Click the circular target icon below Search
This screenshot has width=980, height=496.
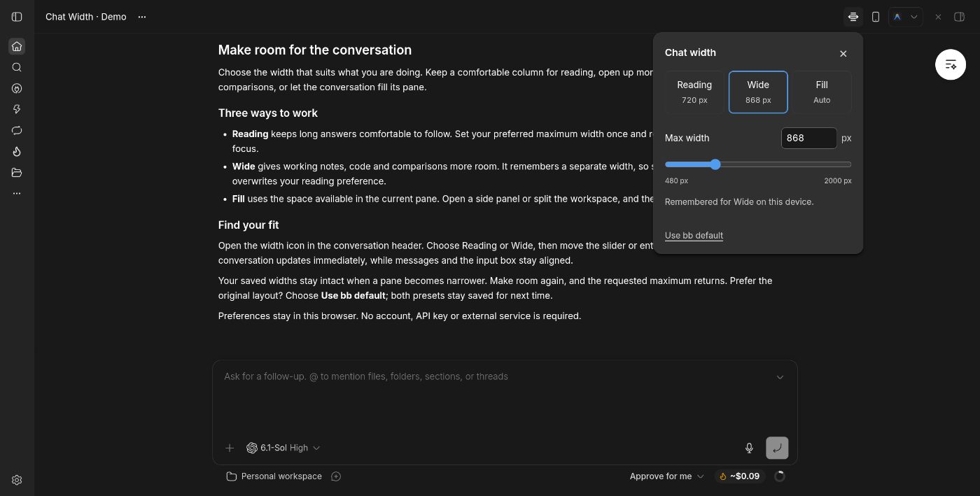[x=17, y=88]
